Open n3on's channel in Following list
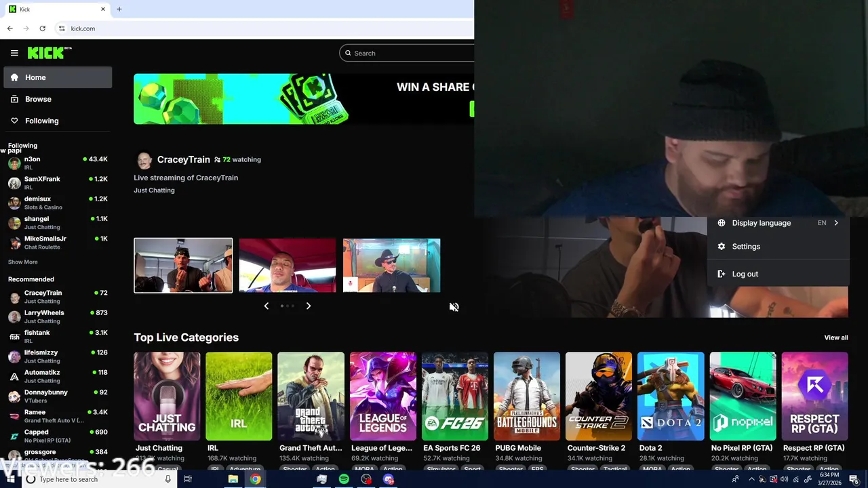The width and height of the screenshot is (868, 488). [x=58, y=163]
